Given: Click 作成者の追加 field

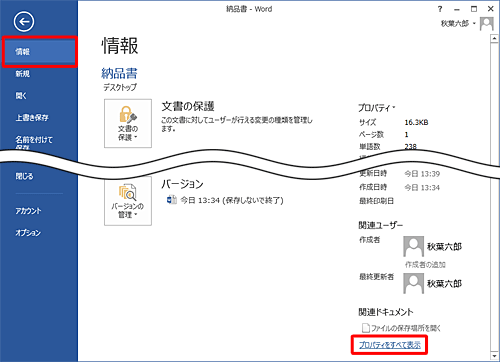Looking at the screenshot, I should pos(425,265).
